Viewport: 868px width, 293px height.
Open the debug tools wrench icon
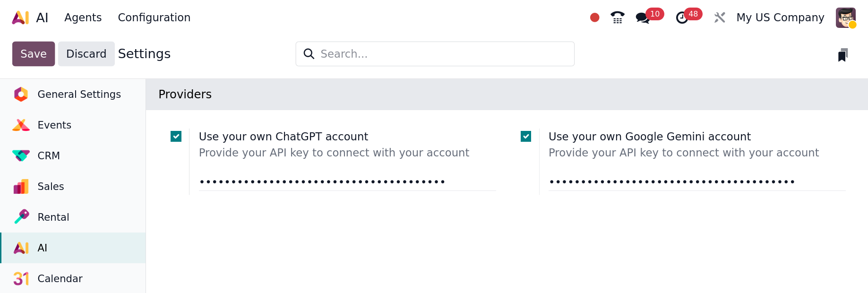(719, 17)
